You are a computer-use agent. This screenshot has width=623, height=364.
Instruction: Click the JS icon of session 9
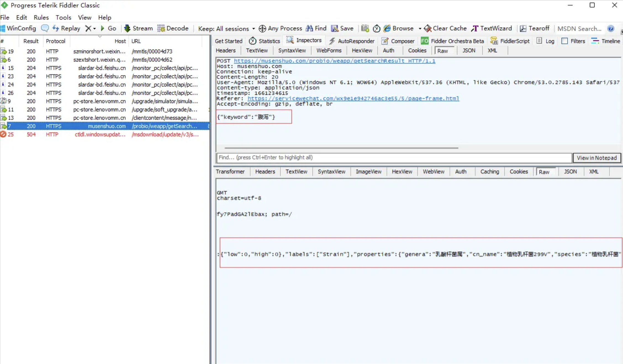click(3, 101)
